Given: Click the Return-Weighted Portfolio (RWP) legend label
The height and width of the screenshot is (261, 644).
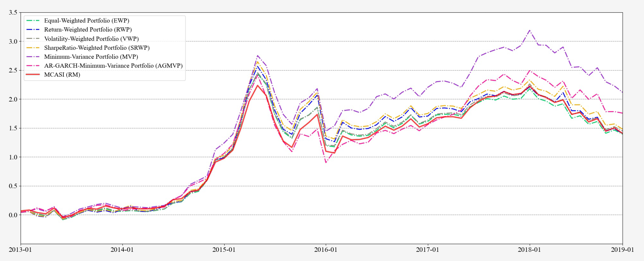Looking at the screenshot, I should 88,30.
